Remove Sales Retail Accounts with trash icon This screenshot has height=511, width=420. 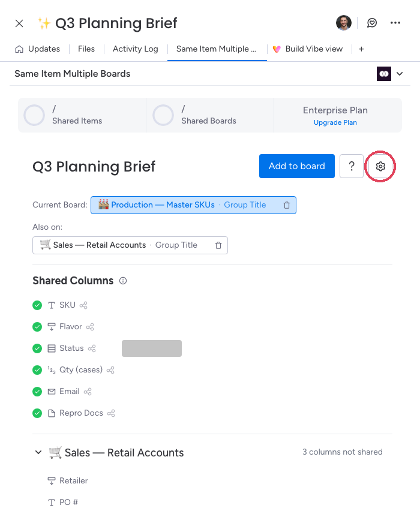[x=218, y=245]
